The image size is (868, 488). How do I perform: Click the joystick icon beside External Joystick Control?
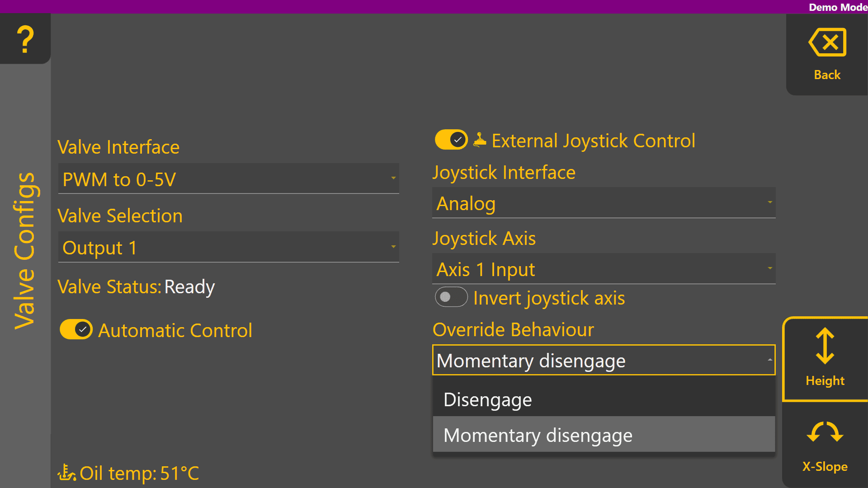(x=480, y=140)
